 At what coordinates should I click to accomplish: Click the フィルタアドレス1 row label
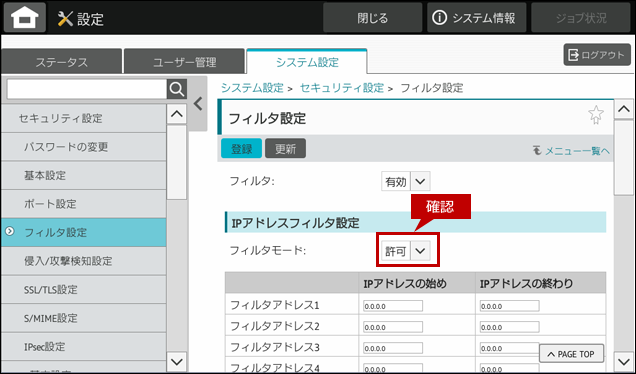pyautogui.click(x=275, y=305)
